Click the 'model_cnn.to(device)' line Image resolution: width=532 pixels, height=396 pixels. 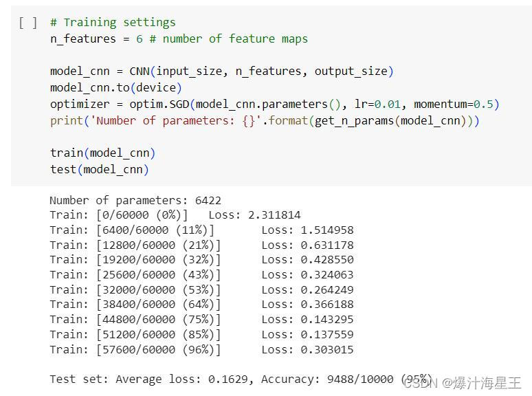tap(116, 88)
